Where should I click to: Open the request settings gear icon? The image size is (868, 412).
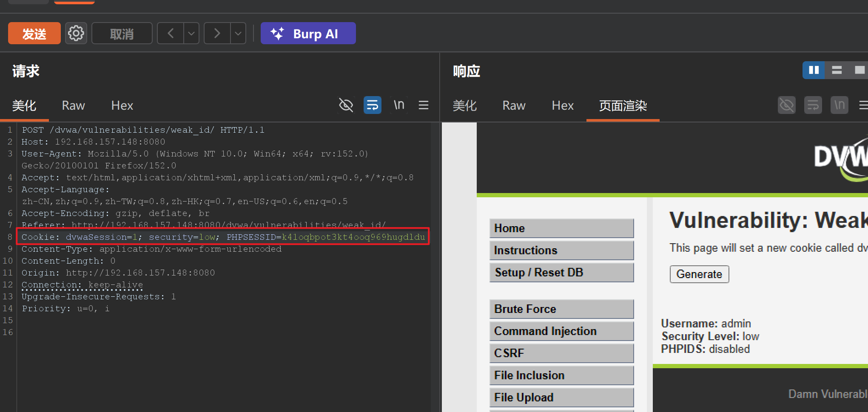[x=76, y=33]
